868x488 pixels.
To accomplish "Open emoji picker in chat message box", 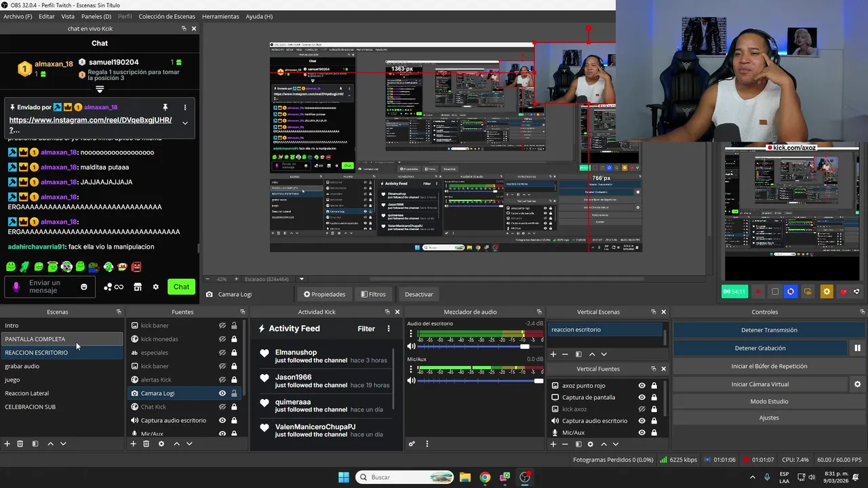I will click(x=84, y=287).
